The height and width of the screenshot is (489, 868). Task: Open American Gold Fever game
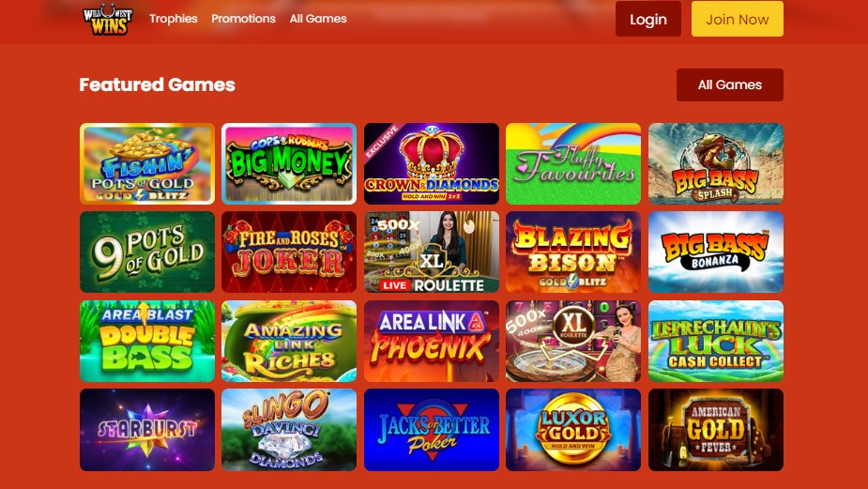pos(716,430)
